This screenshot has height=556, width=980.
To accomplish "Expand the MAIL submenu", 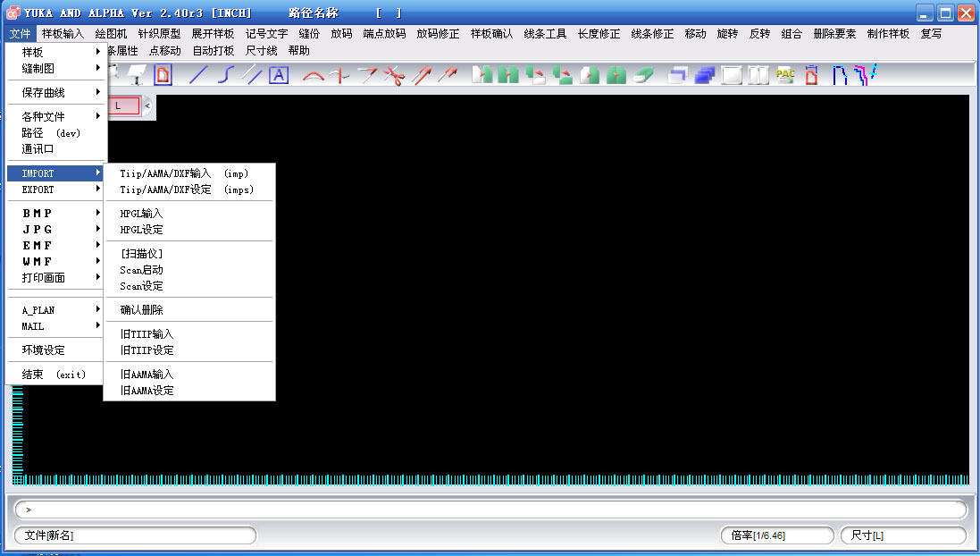I will (x=55, y=326).
